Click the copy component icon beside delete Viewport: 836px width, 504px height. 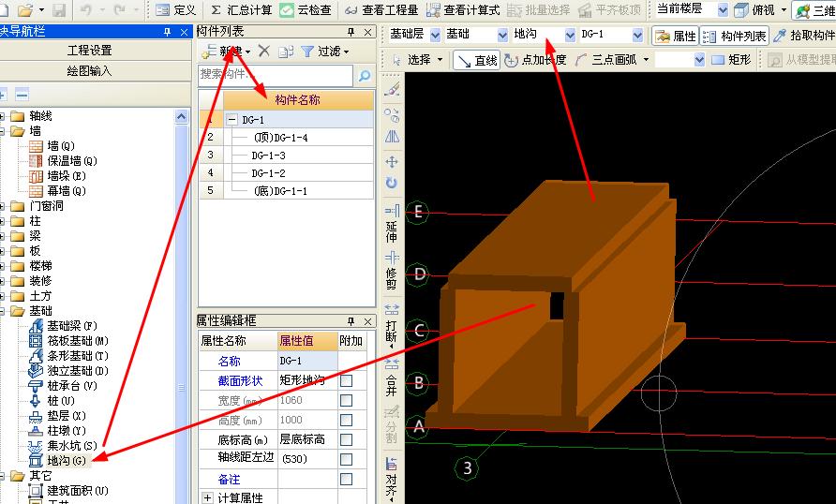pyautogui.click(x=286, y=52)
